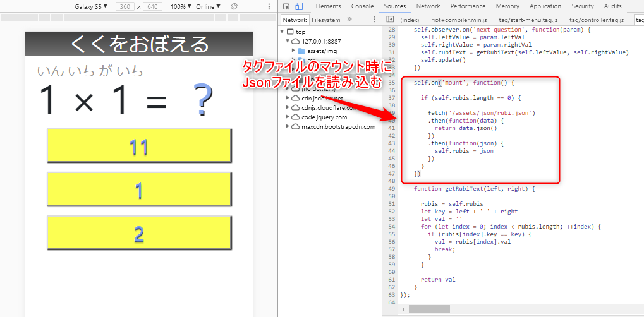Open device toolbar more options menu
Viewport: 644px width, 317px height.
(269, 6)
